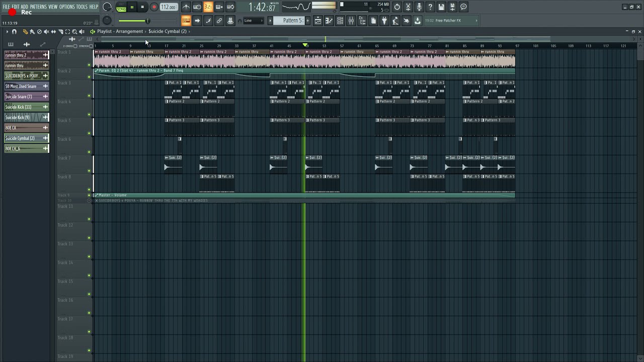
Task: Open the Channel rack view
Action: click(340, 21)
